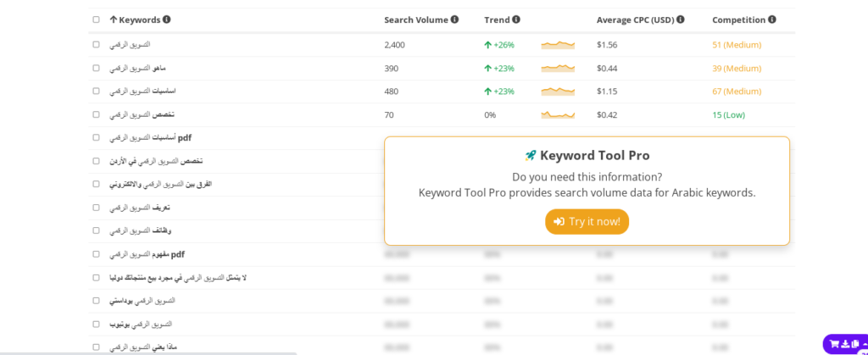
Task: Click the copy icon in purple bar
Action: 855,344
